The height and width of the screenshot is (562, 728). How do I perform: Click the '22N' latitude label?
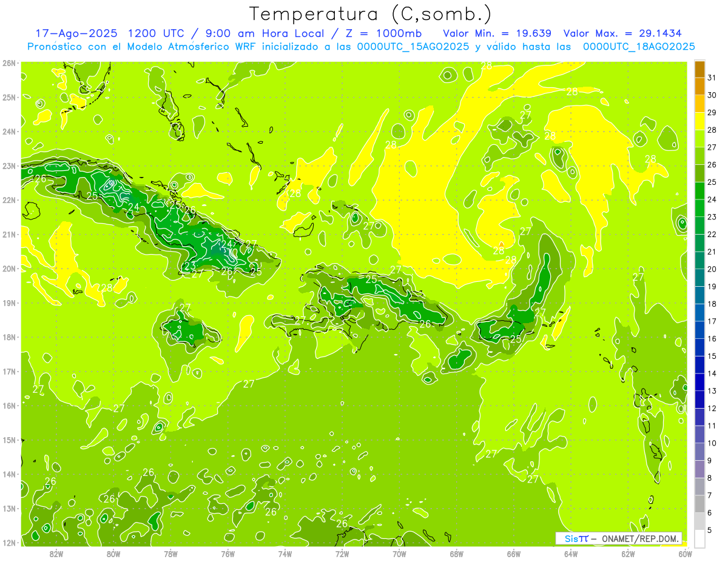[x=9, y=200]
